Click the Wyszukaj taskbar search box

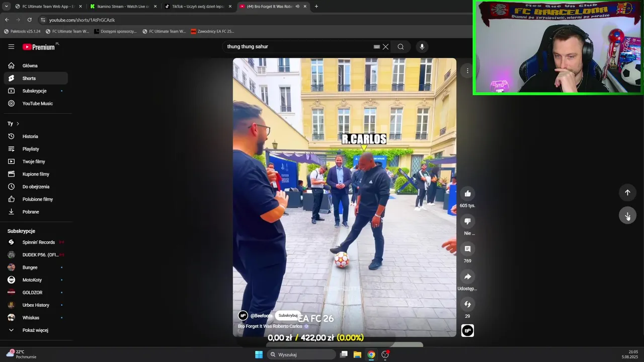(x=301, y=354)
